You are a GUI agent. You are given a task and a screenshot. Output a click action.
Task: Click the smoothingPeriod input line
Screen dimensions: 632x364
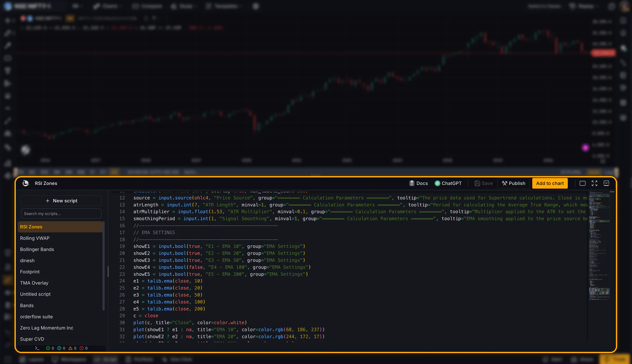coord(360,219)
